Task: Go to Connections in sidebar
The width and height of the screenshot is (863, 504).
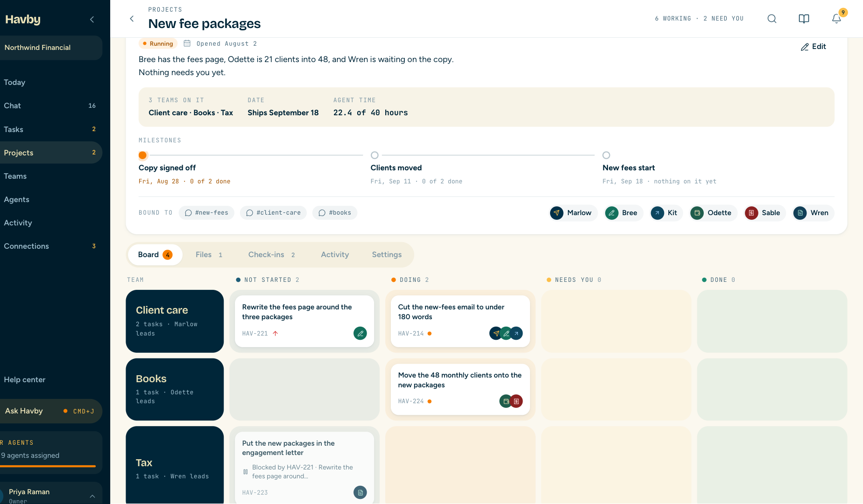Action: tap(50, 246)
